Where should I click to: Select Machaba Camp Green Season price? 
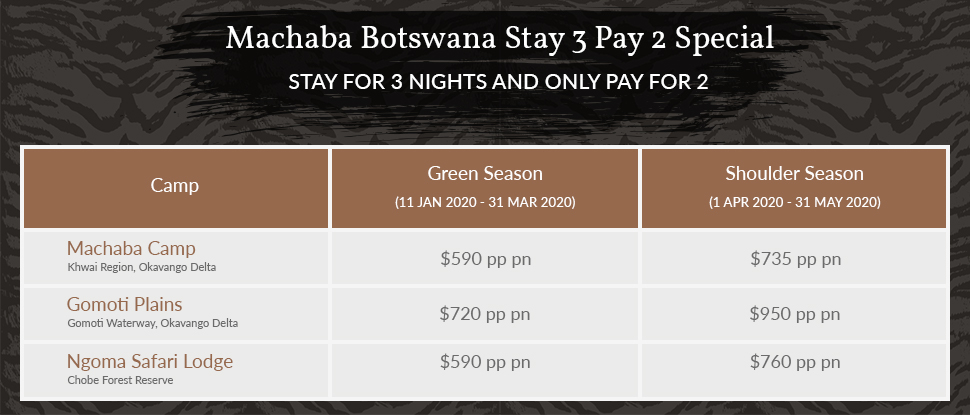(485, 259)
